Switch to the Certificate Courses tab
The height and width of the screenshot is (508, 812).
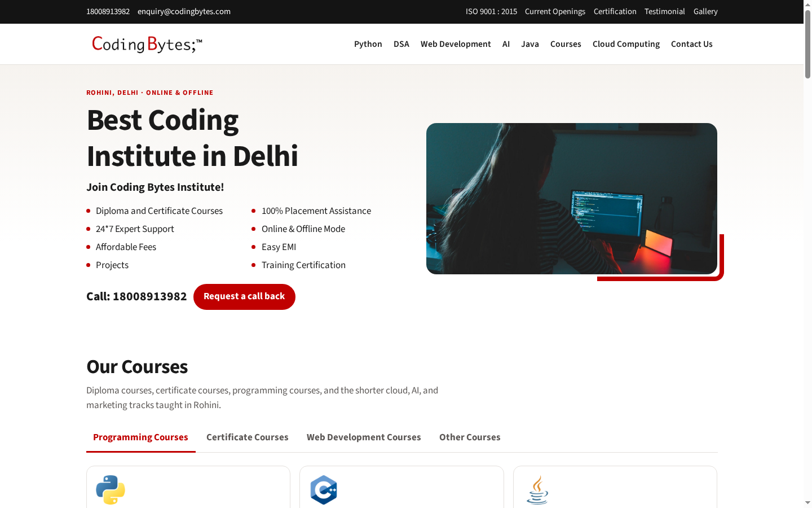pyautogui.click(x=248, y=437)
